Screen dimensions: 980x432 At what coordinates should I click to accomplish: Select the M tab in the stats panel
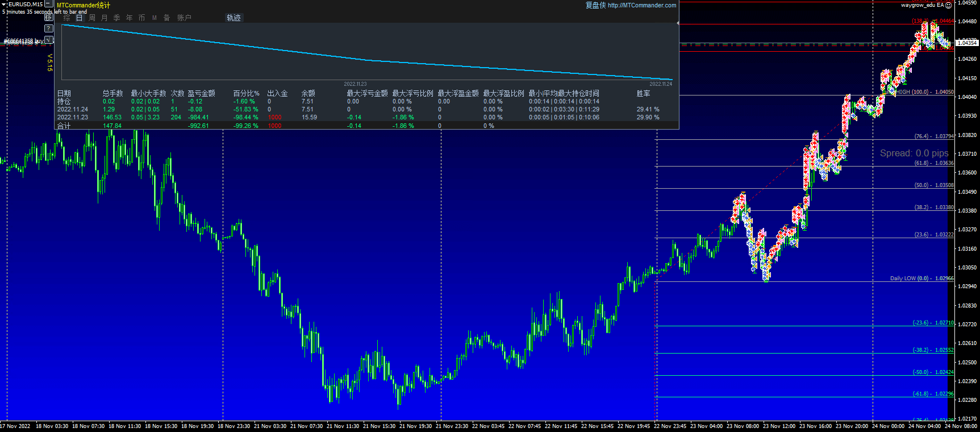pyautogui.click(x=154, y=18)
